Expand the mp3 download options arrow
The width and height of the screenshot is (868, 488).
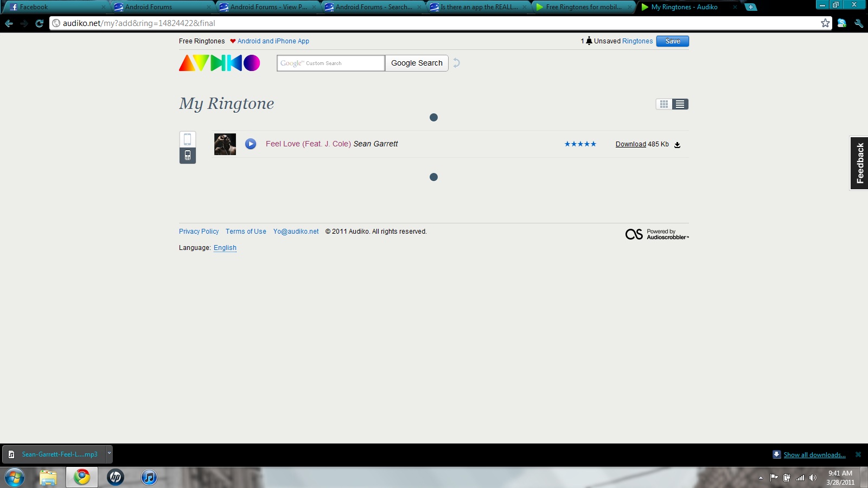[109, 454]
